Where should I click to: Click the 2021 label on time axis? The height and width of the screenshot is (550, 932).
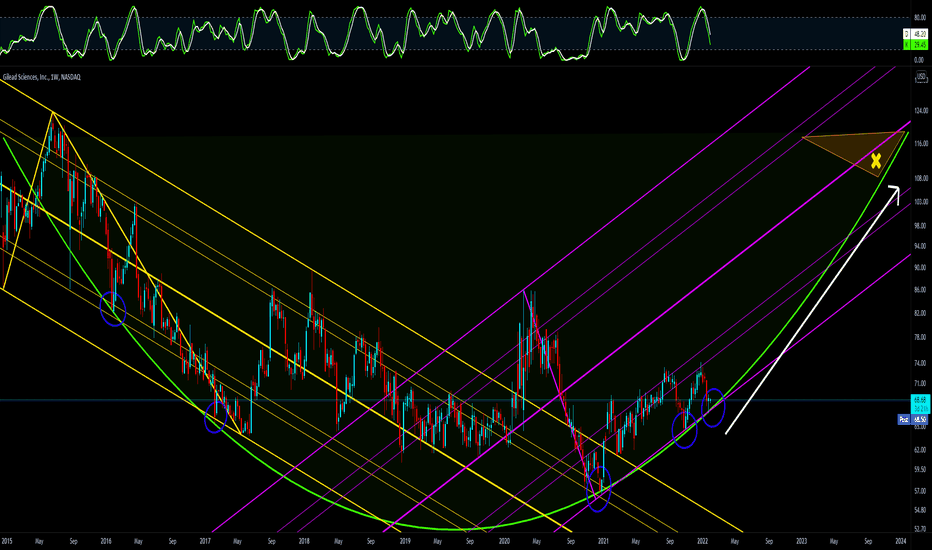point(603,542)
